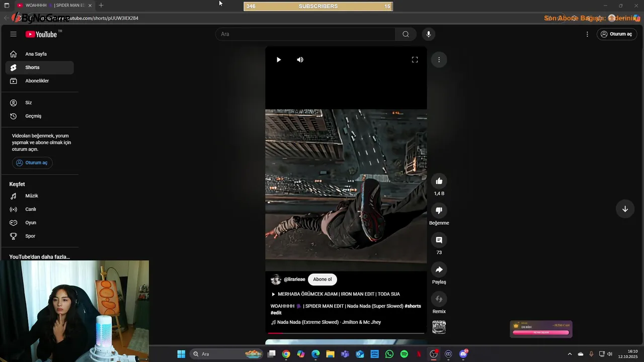Open the Short's three-dot options menu
Screen dimensions: 644x362
coord(439,60)
